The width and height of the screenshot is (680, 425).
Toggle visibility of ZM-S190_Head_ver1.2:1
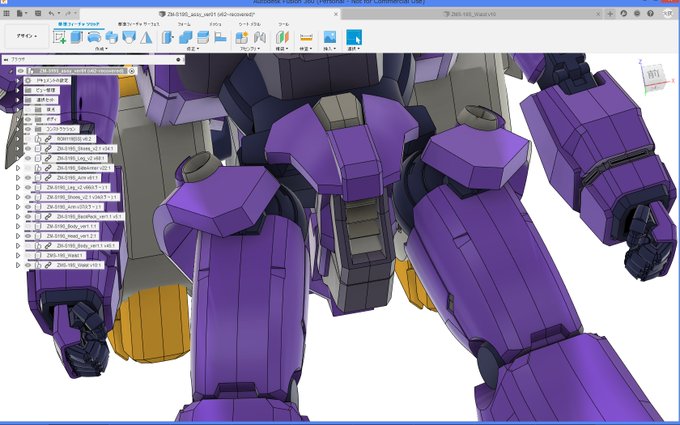click(x=28, y=236)
